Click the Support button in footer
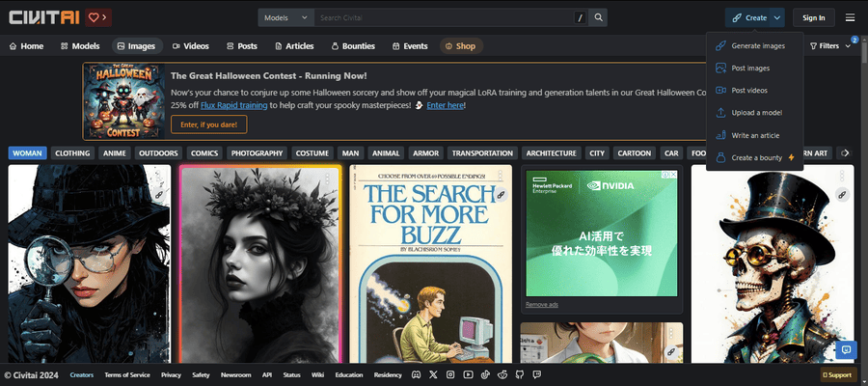This screenshot has height=386, width=868. pyautogui.click(x=838, y=375)
